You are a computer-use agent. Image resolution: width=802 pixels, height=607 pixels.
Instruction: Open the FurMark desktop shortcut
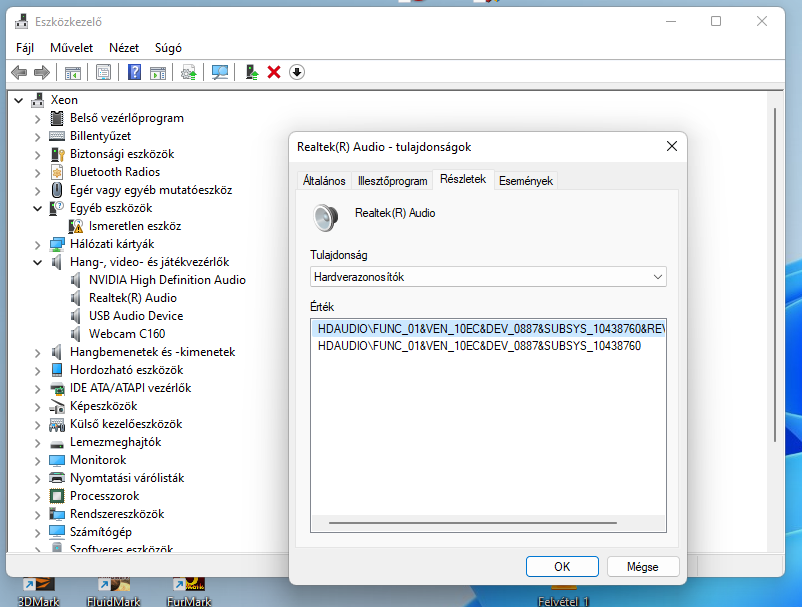click(189, 592)
